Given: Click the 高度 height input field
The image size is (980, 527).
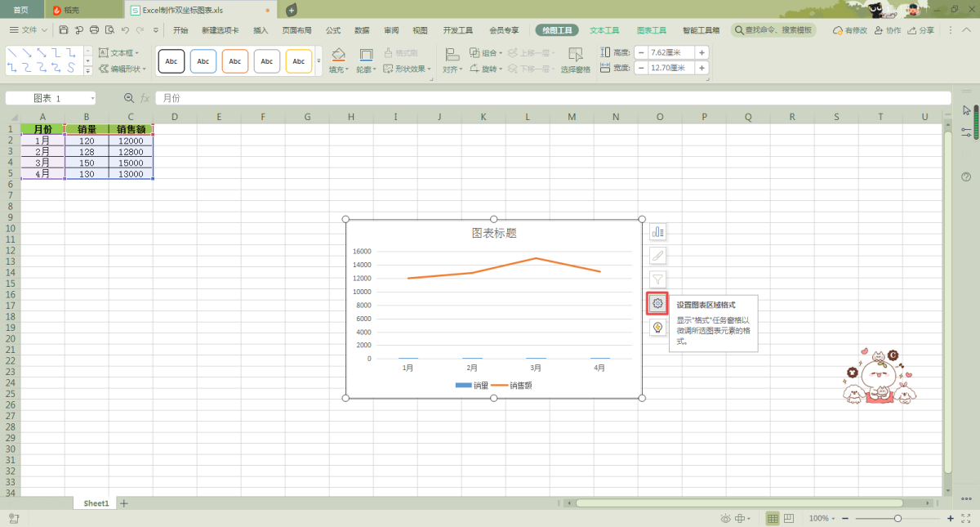Looking at the screenshot, I should (670, 52).
